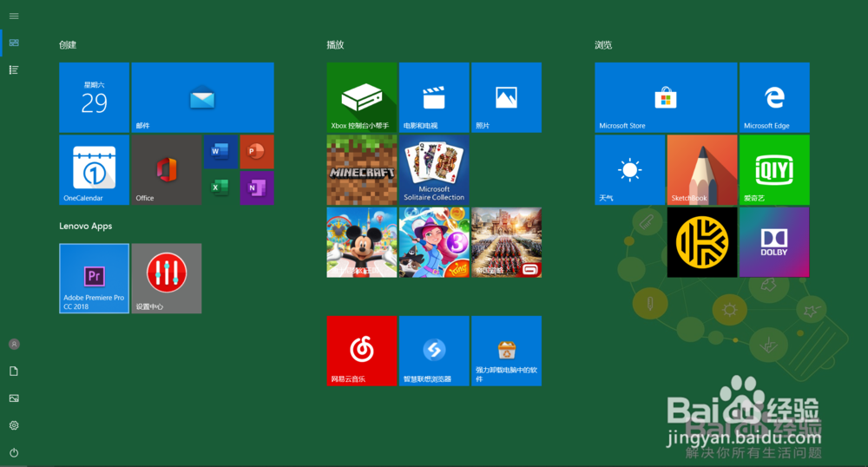
Task: Open Microsoft Solitaire Collection tile
Action: pos(434,170)
